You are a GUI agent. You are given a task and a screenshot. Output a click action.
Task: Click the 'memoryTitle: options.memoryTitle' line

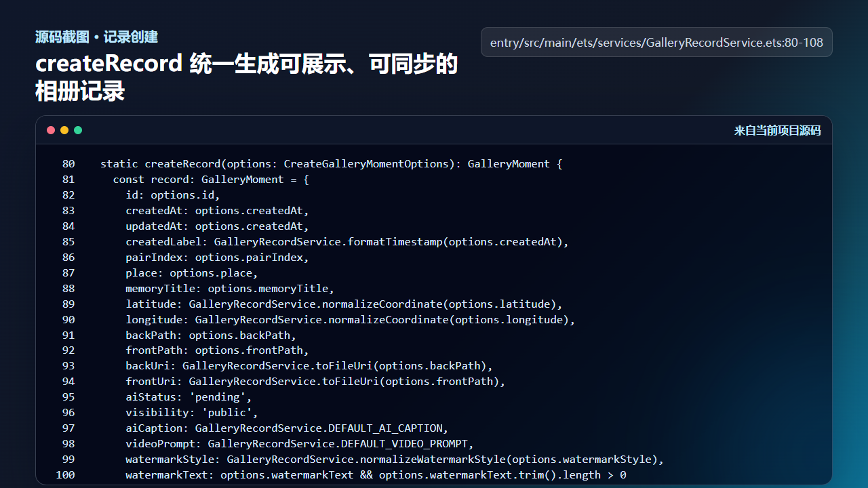pos(230,289)
